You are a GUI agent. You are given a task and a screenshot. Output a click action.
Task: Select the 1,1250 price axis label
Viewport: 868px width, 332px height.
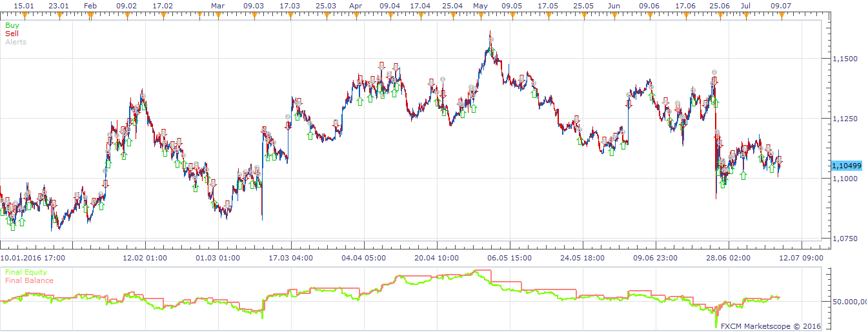point(845,119)
